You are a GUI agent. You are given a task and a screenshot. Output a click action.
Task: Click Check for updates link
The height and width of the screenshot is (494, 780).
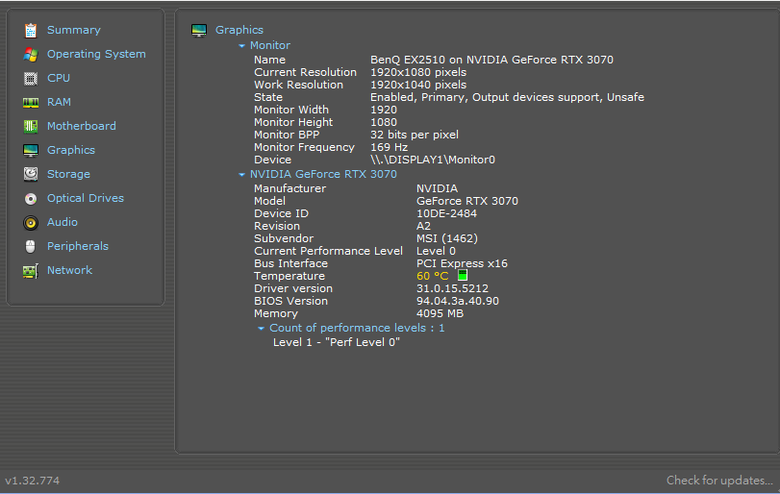pos(720,480)
